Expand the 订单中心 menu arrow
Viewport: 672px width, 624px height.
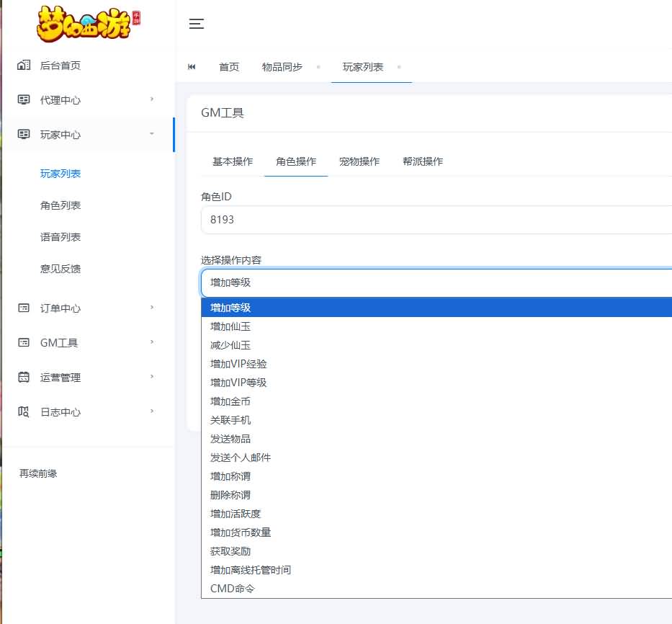click(152, 308)
